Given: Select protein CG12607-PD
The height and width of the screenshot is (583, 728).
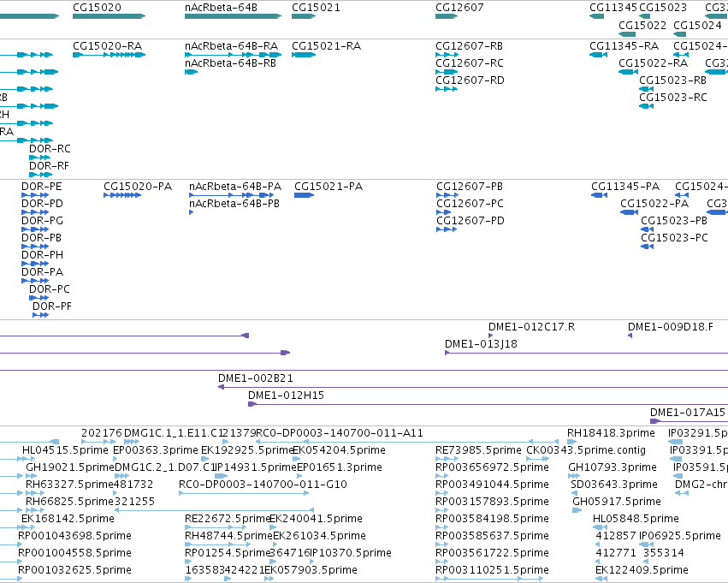Looking at the screenshot, I should click(x=471, y=221).
